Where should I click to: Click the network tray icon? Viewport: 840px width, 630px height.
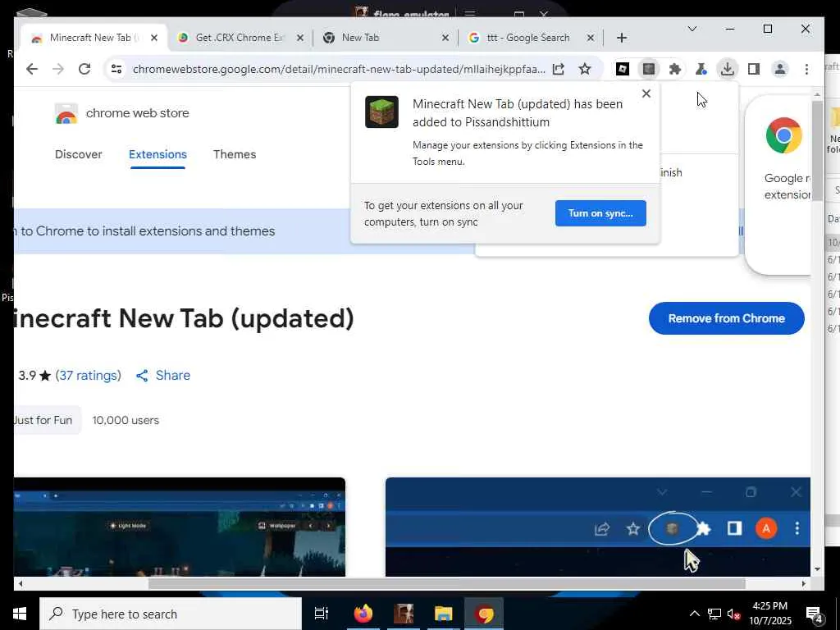(x=714, y=614)
